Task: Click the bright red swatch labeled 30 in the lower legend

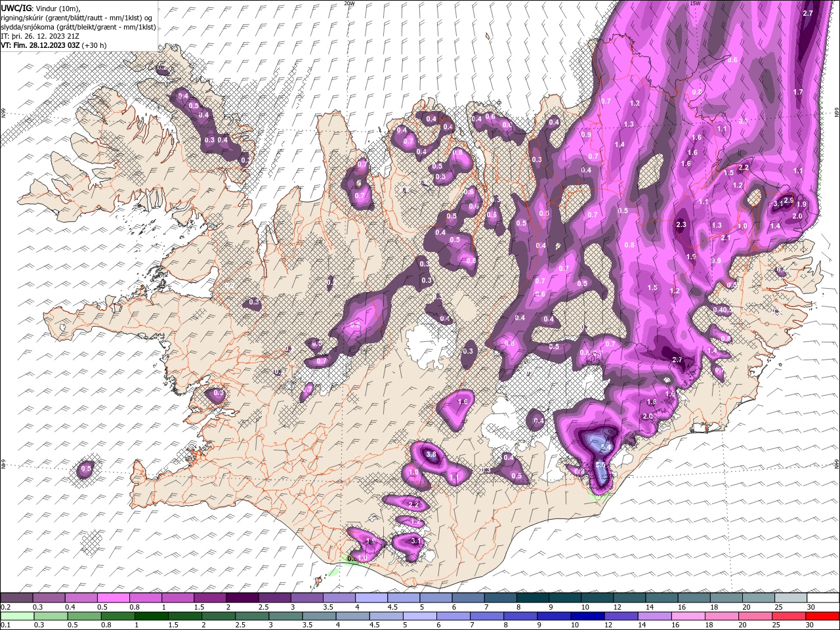Action: click(822, 616)
